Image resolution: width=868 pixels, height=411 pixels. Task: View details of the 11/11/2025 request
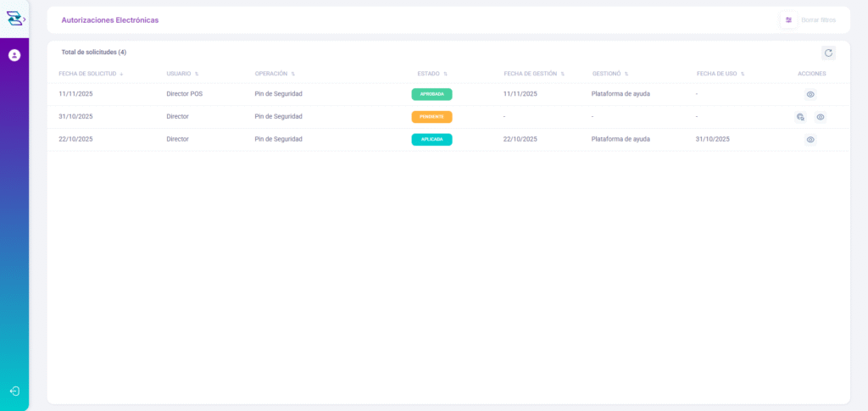(810, 94)
